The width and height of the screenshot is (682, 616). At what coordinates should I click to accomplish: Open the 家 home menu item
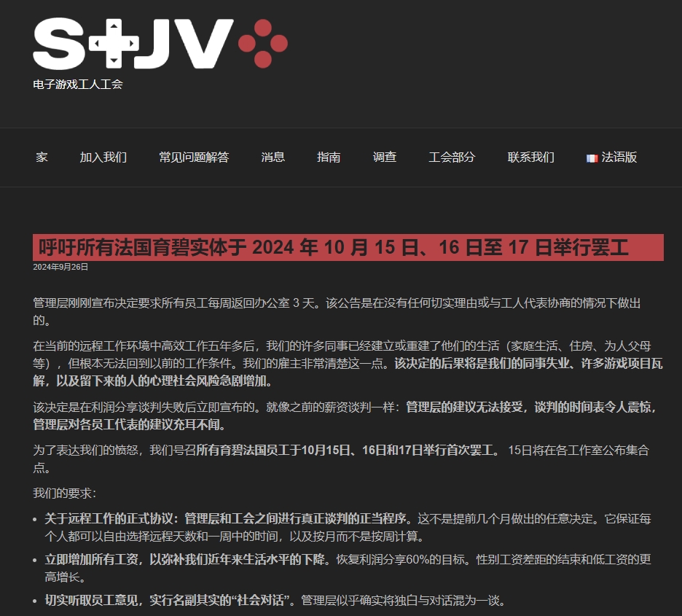click(42, 157)
